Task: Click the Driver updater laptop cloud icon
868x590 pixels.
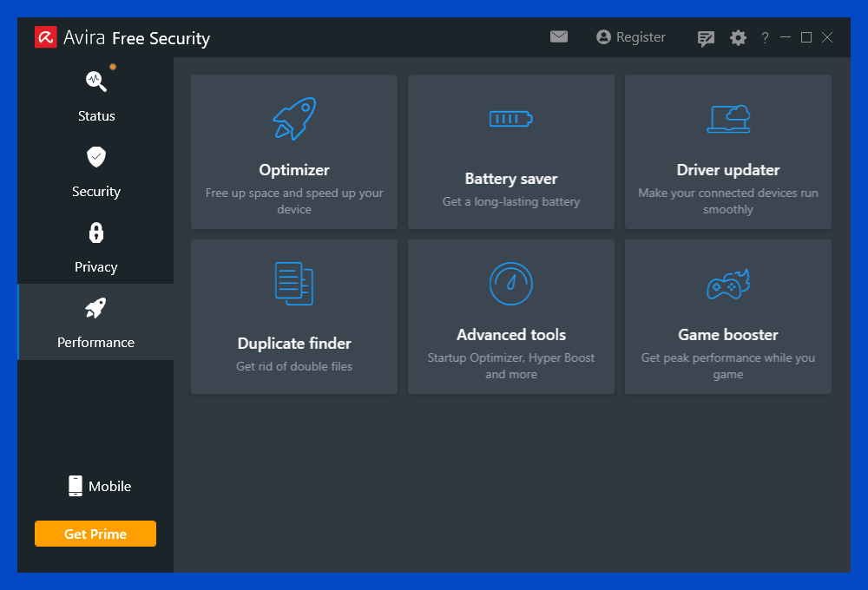Action: tap(727, 119)
